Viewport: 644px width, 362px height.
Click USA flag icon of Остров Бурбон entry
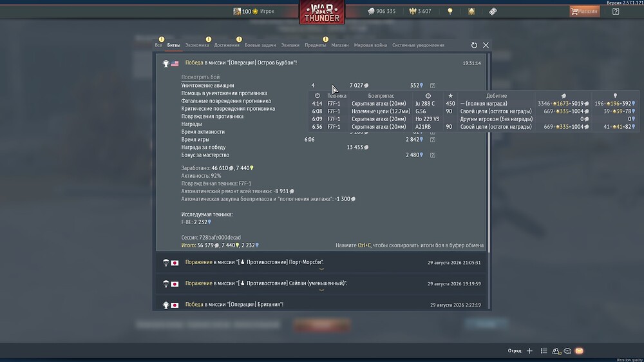(x=175, y=63)
